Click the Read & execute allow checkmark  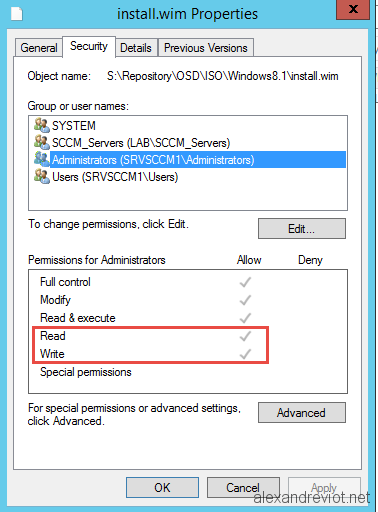point(245,318)
